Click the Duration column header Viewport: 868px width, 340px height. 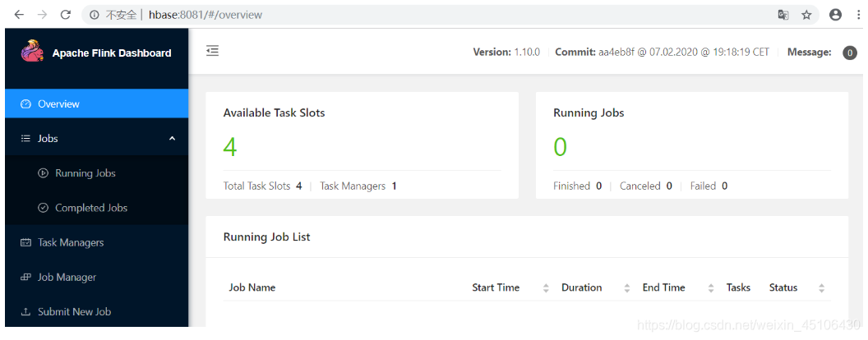point(581,287)
